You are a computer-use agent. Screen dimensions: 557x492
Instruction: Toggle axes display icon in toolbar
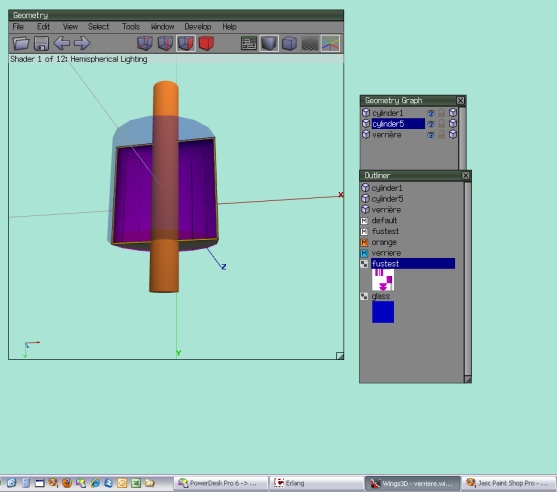point(330,43)
